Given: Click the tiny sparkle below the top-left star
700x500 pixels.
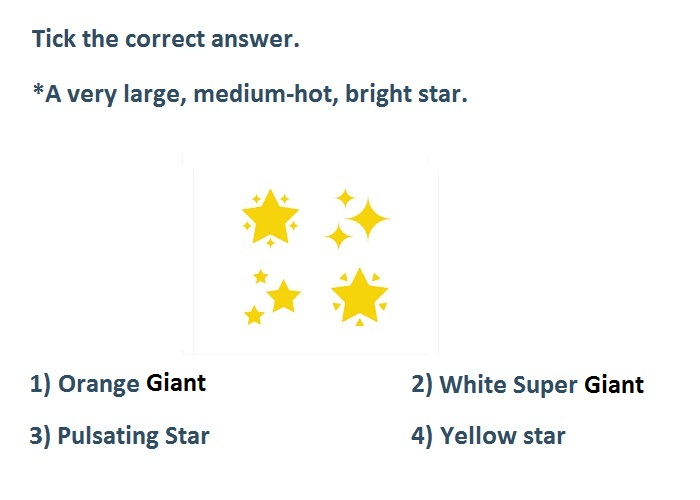Looking at the screenshot, I should click(x=271, y=242).
